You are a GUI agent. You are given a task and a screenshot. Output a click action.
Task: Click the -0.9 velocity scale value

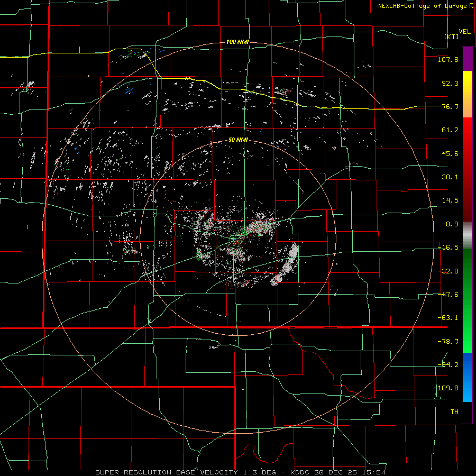pos(450,224)
